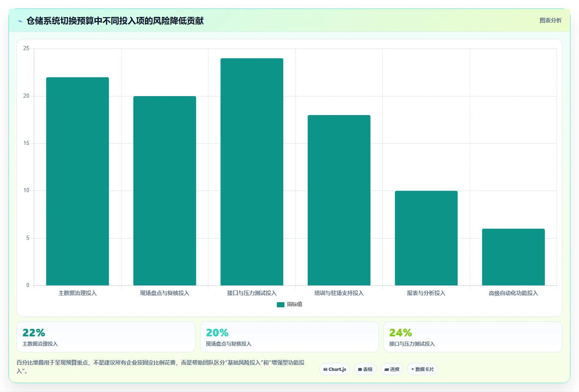This screenshot has width=579, height=392.
Task: Click the footnote text starting with 百分比堆叠
Action: click(160, 367)
